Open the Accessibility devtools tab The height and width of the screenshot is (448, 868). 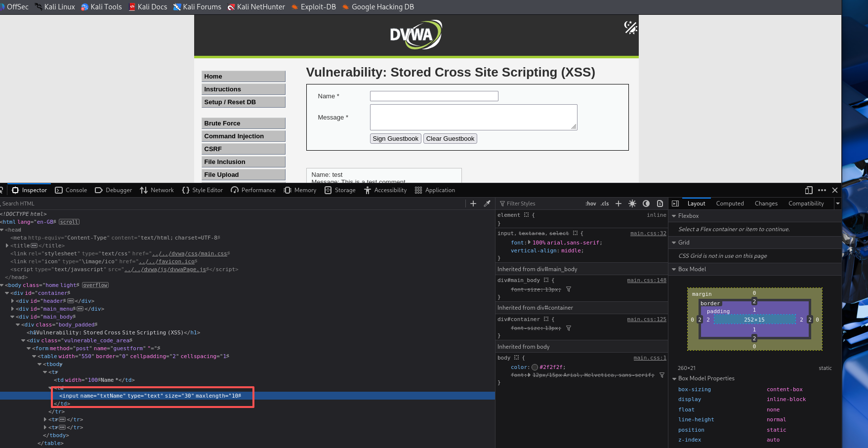[385, 190]
